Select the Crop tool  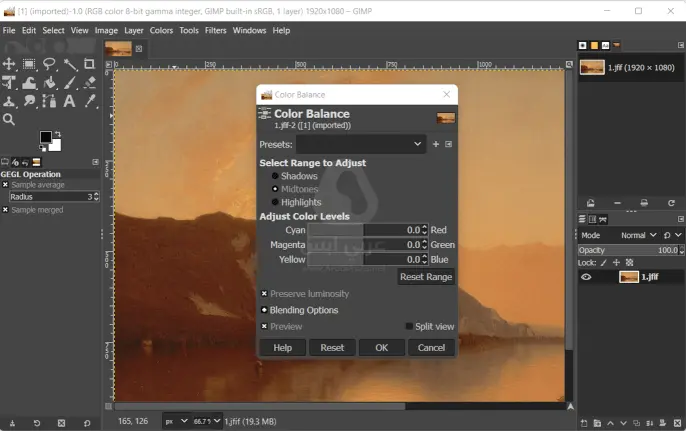click(90, 64)
